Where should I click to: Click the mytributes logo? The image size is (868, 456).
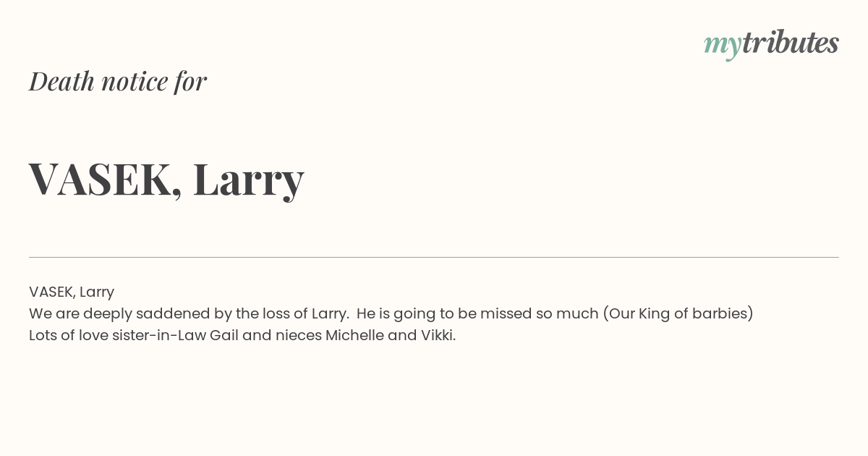[x=771, y=44]
